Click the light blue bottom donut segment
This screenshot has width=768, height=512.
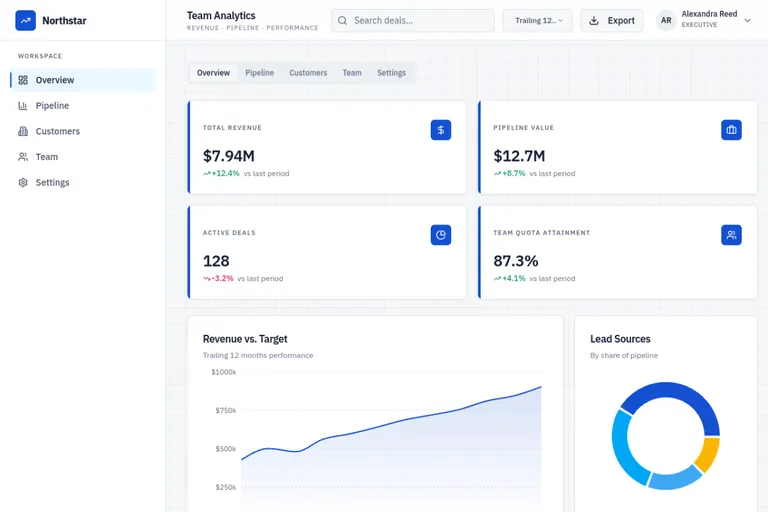[674, 479]
